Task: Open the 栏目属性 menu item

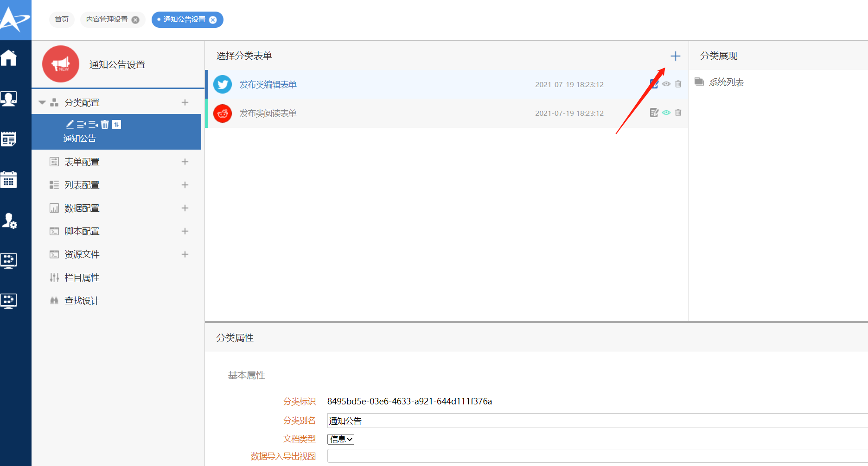Action: coord(82,277)
